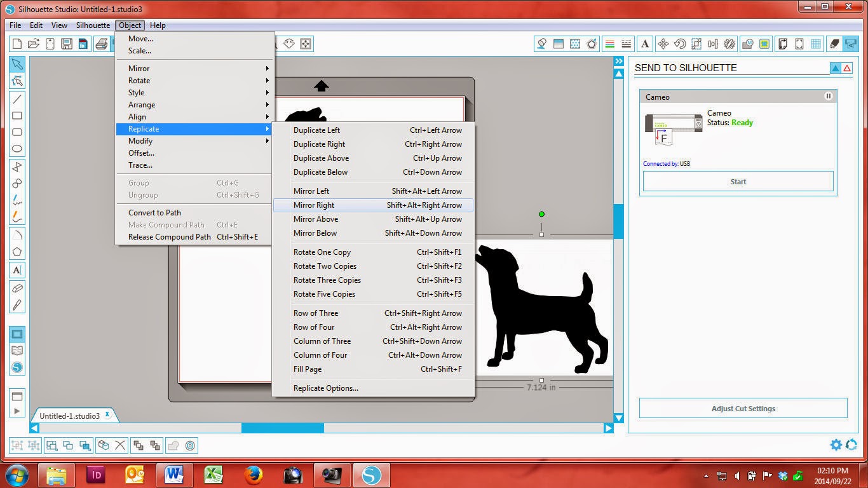The image size is (868, 488).
Task: Open the Line Style window
Action: pyautogui.click(x=627, y=44)
